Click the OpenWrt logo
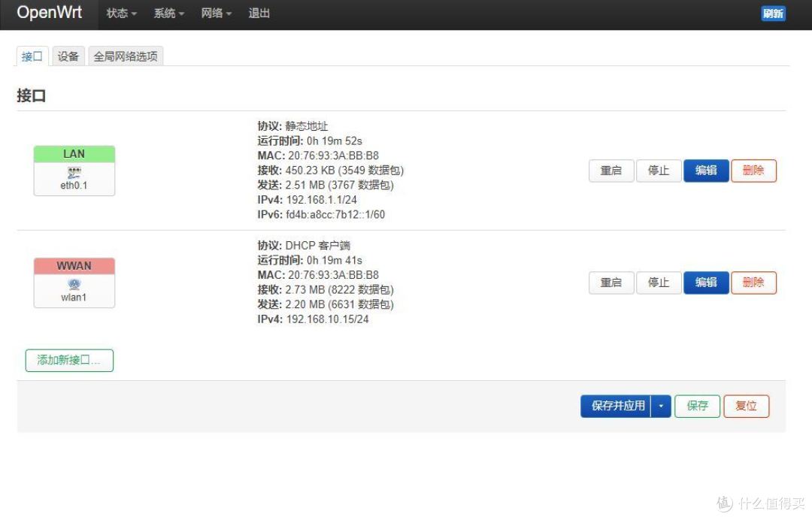Image resolution: width=812 pixels, height=520 pixels. coord(49,13)
